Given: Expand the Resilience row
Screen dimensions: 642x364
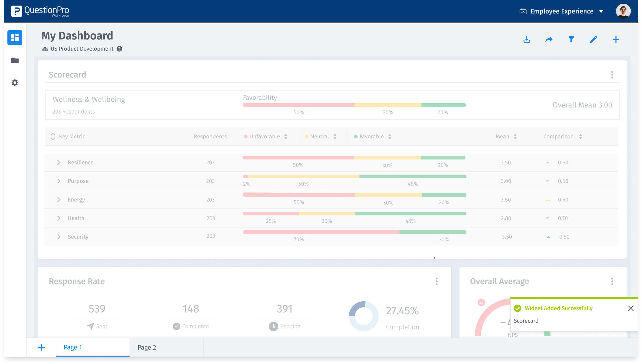Looking at the screenshot, I should 59,162.
